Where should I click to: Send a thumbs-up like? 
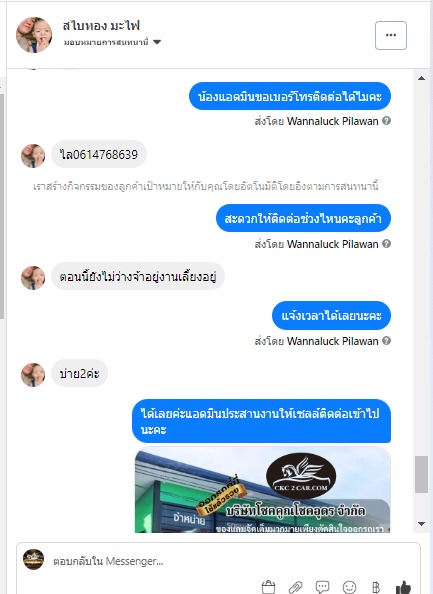[x=403, y=587]
